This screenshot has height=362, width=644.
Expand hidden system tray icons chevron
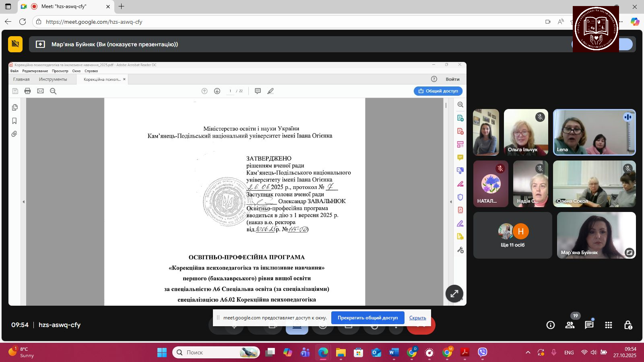click(x=528, y=352)
